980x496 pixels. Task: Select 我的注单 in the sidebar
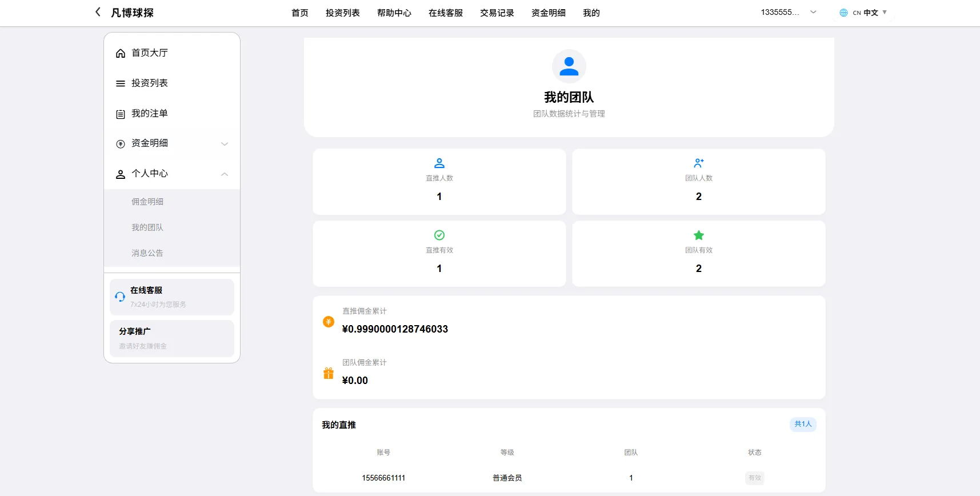(x=172, y=113)
